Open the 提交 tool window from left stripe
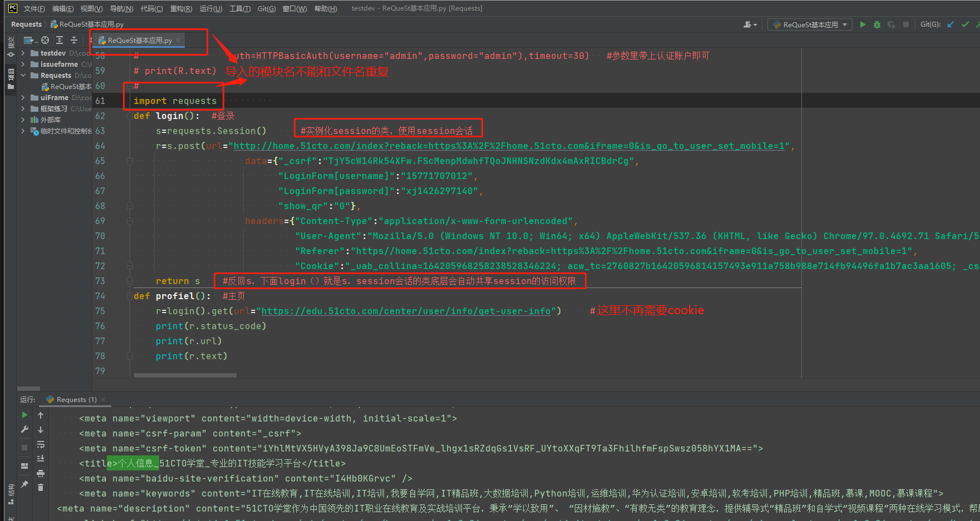The height and width of the screenshot is (521, 980). [11, 47]
